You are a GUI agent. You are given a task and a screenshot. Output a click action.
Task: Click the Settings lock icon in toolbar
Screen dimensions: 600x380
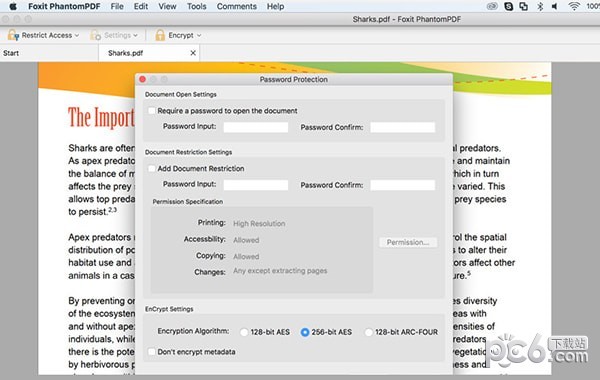(x=95, y=35)
